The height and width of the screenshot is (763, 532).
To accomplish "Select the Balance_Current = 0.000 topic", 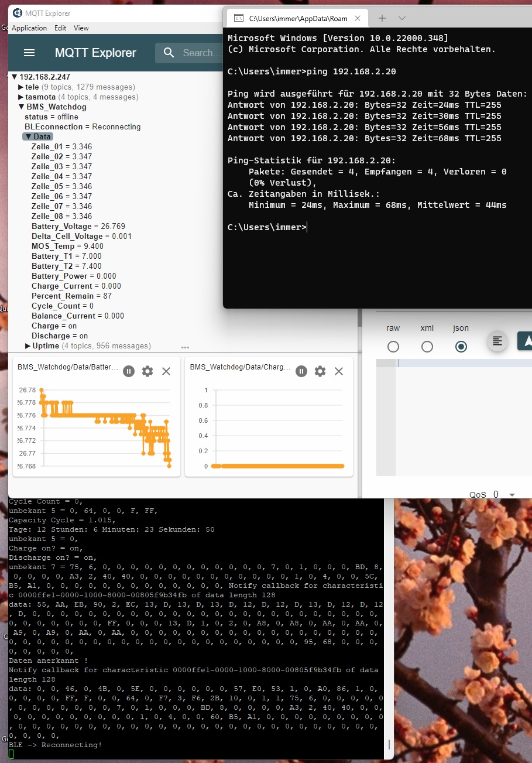I will pos(78,316).
